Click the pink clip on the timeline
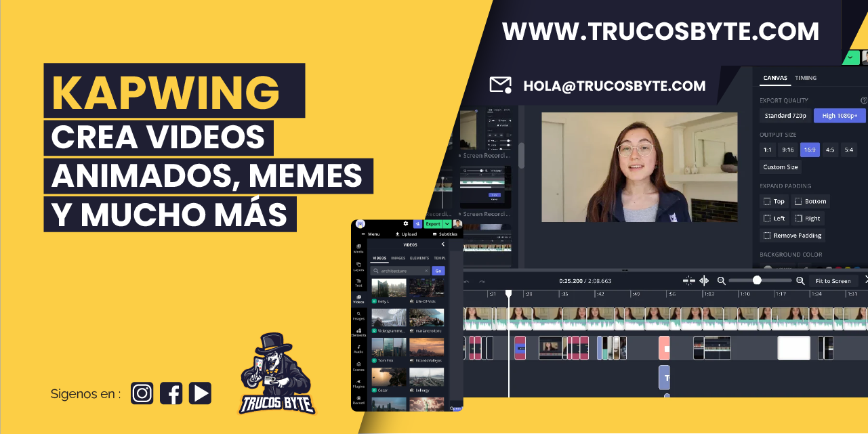This screenshot has width=868, height=434. (665, 348)
